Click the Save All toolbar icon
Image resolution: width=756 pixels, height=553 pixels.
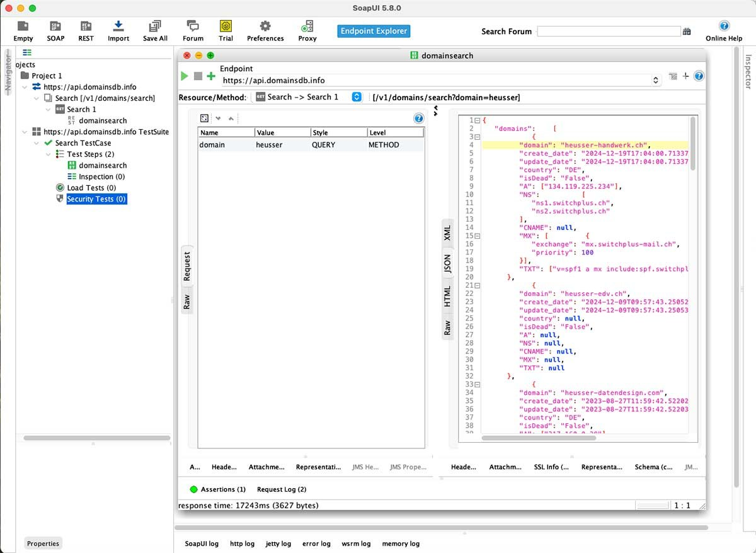[x=155, y=26]
